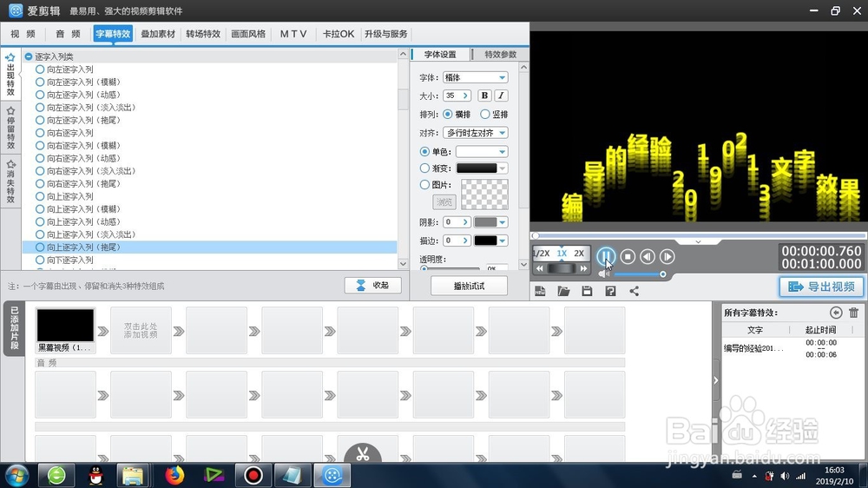Switch to the 画面风格 tab
The image size is (868, 488).
248,34
